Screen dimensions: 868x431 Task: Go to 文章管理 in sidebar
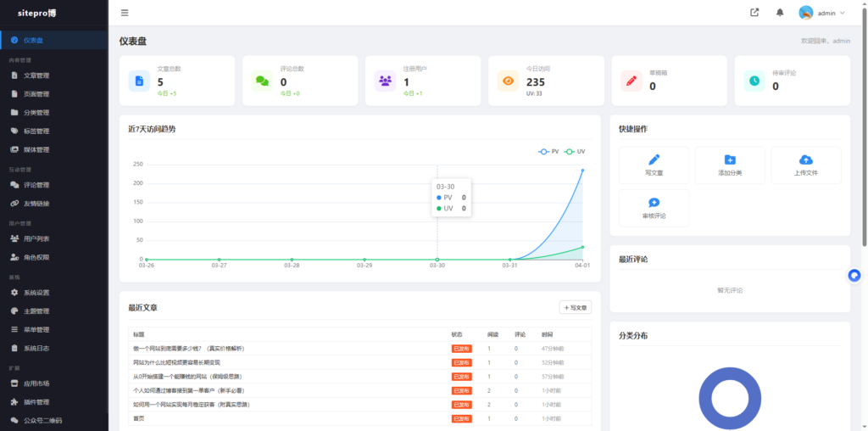click(x=53, y=76)
